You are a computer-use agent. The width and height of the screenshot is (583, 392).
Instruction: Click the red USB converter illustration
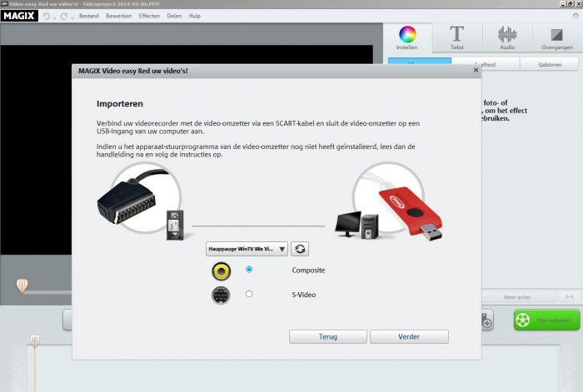tap(411, 212)
